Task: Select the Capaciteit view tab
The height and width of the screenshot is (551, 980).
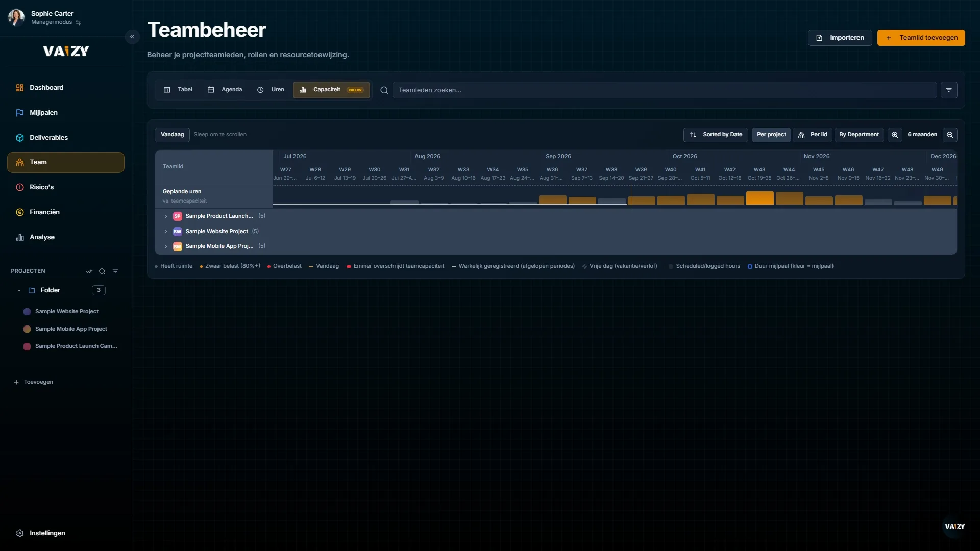Action: pyautogui.click(x=331, y=90)
